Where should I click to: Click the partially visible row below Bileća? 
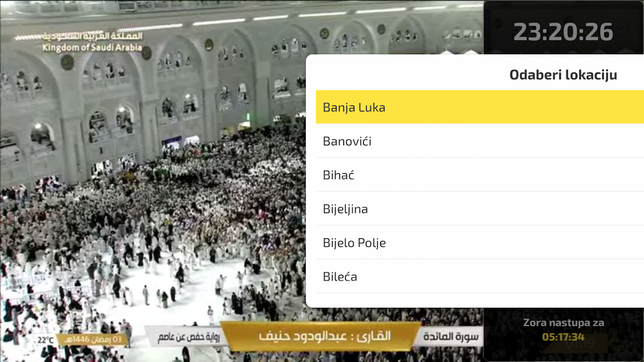pos(480,300)
